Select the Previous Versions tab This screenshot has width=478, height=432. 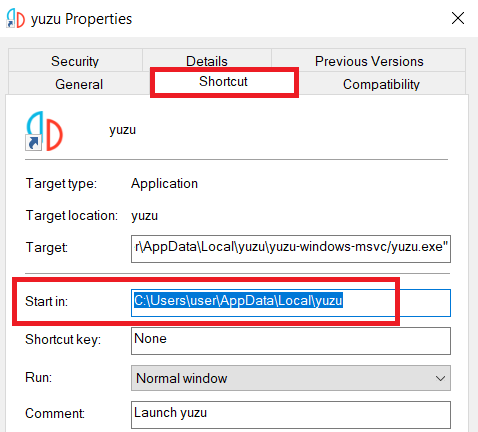[x=369, y=61]
